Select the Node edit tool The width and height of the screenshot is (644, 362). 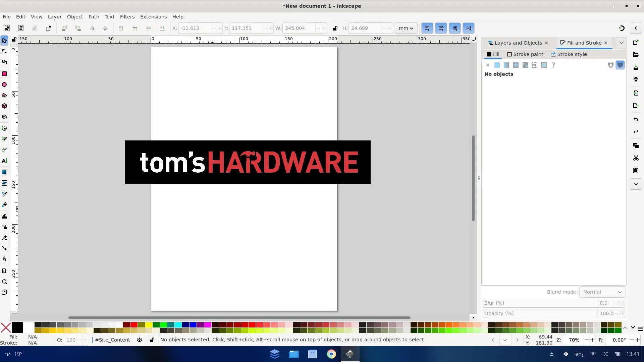(x=4, y=51)
